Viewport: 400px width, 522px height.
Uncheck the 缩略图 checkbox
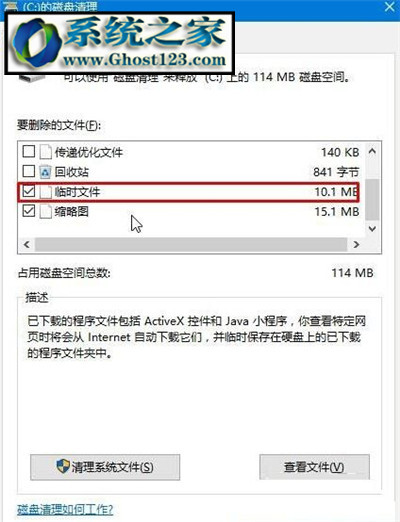point(29,211)
